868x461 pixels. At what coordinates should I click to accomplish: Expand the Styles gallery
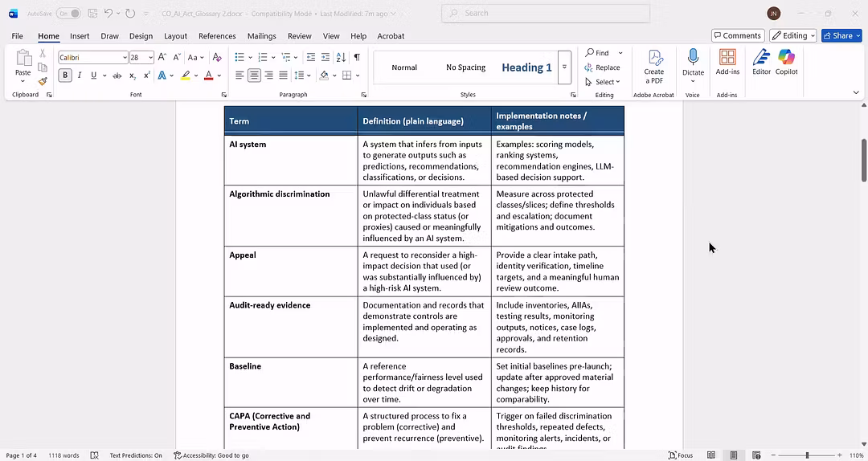[564, 67]
